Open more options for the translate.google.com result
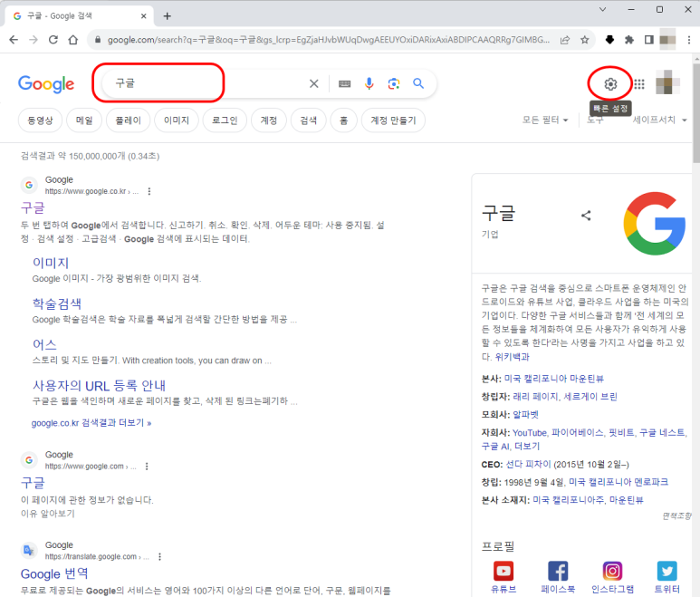700x597 pixels. click(159, 556)
